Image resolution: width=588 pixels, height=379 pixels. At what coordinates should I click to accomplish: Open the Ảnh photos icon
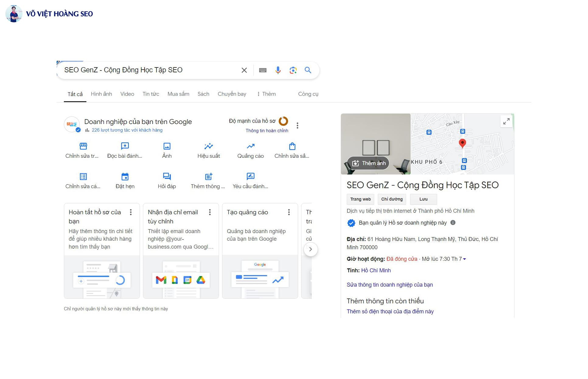(x=167, y=146)
